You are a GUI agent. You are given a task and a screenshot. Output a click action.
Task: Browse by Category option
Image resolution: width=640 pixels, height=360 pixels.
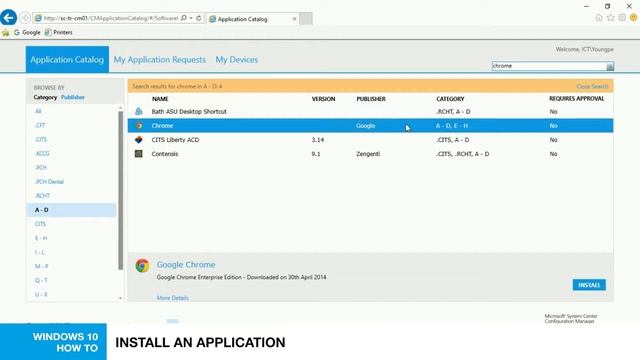(45, 97)
